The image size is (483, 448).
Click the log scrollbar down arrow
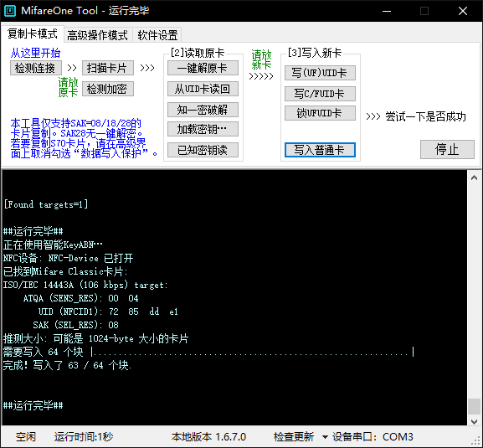pyautogui.click(x=475, y=421)
